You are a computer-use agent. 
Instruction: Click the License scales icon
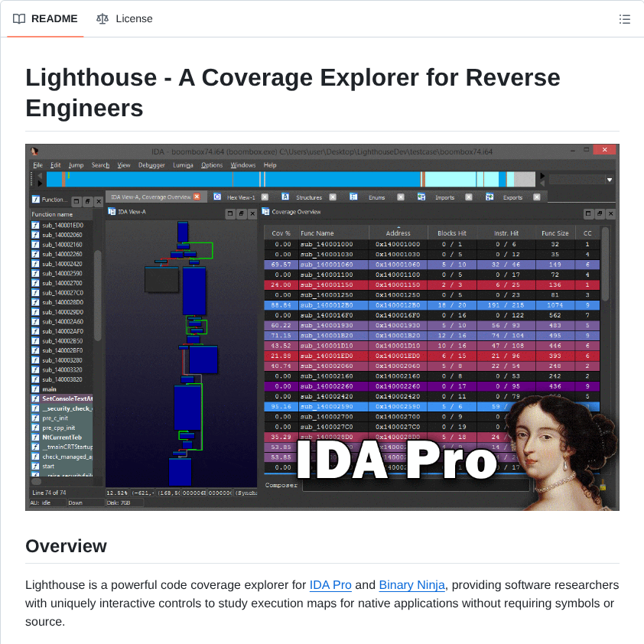click(102, 19)
